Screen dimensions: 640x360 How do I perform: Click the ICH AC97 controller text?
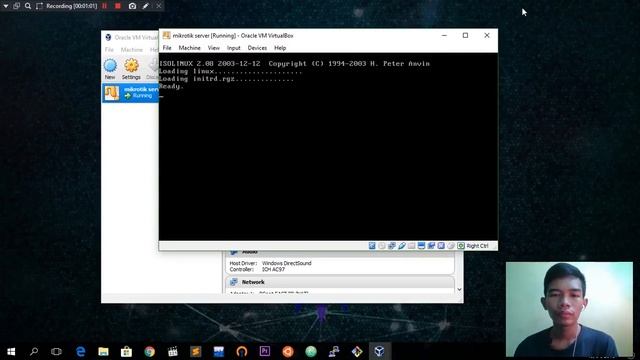[x=273, y=269]
